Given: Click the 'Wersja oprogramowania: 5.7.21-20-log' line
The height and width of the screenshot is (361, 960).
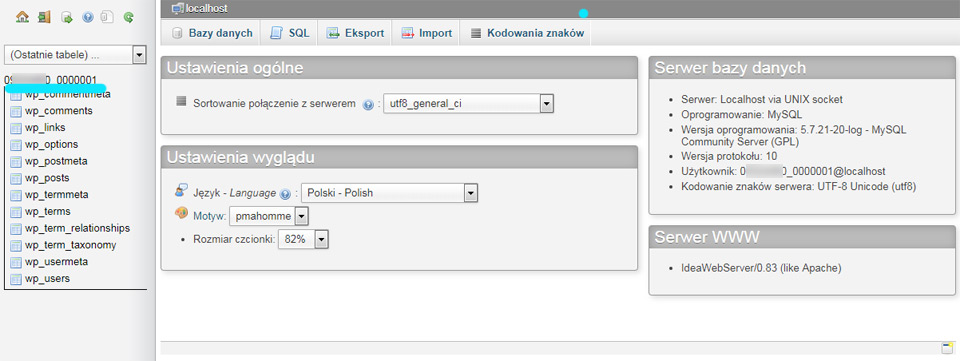Looking at the screenshot, I should click(793, 135).
